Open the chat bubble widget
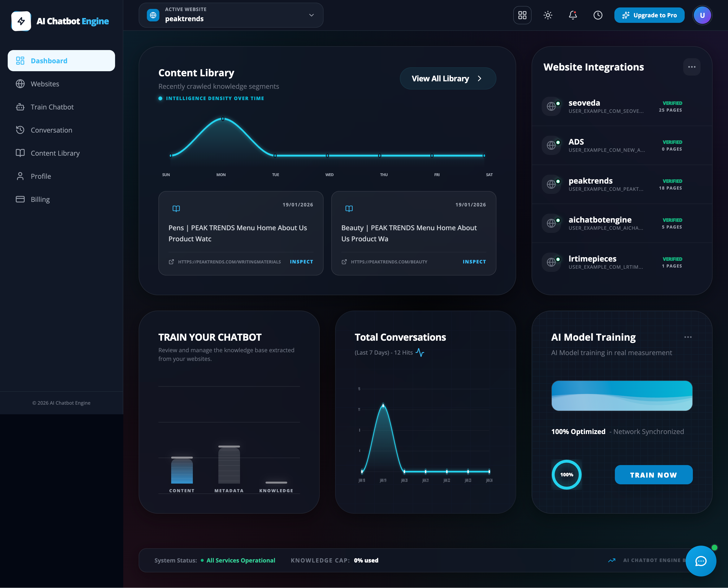The height and width of the screenshot is (588, 728). click(x=701, y=561)
